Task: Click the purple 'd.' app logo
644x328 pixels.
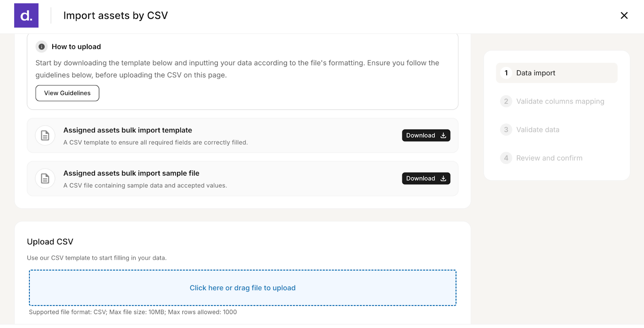Action: coord(26,15)
